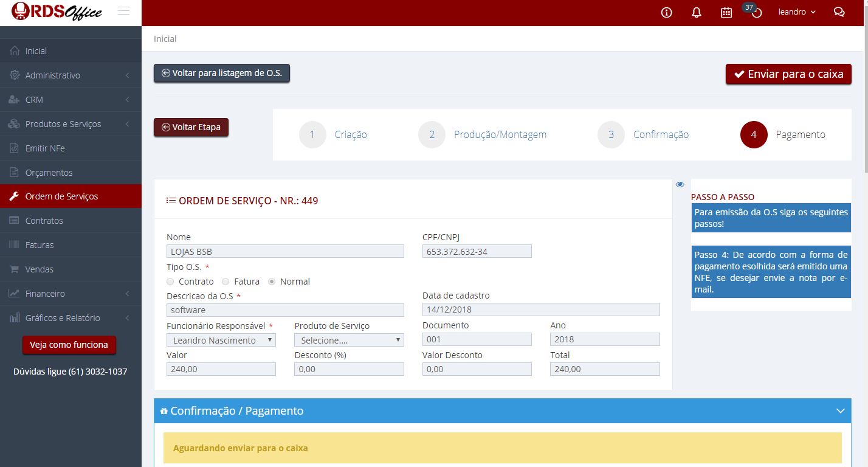Toggle the eye icon beside Passo a Passo
This screenshot has width=868, height=467.
(680, 184)
